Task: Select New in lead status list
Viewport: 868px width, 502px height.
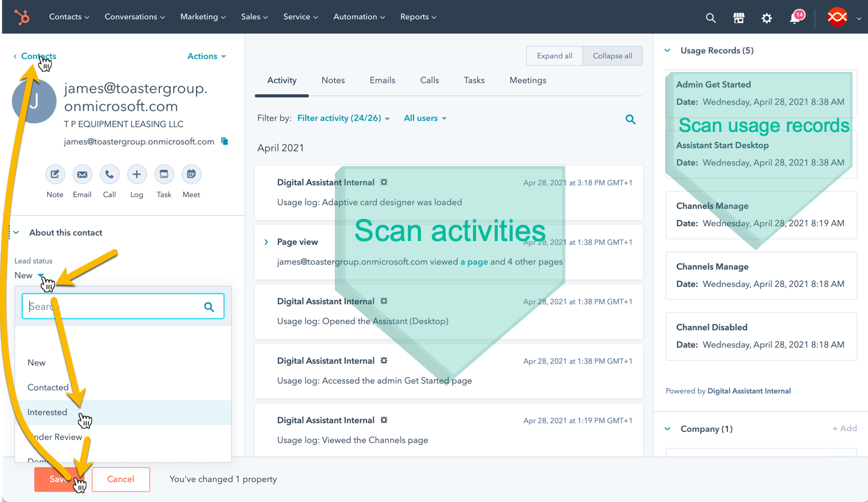Action: tap(123, 363)
